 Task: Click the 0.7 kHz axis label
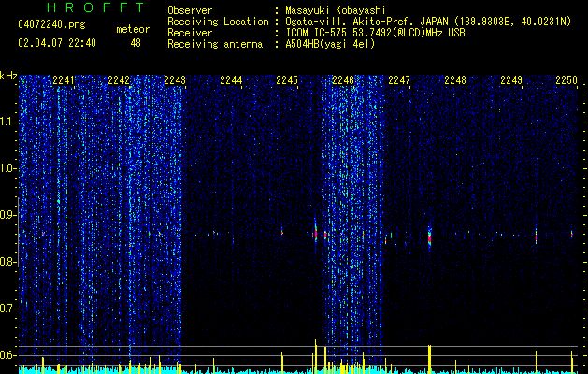coord(8,309)
